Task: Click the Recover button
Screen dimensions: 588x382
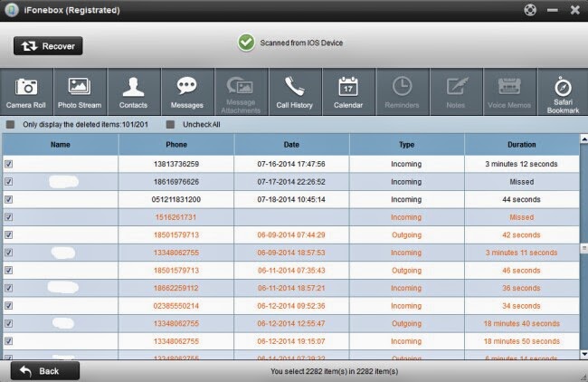Action: [x=48, y=46]
